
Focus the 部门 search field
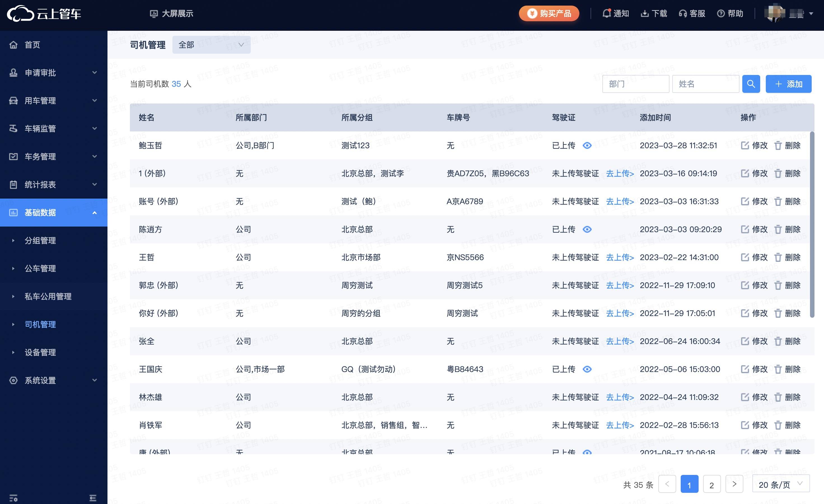pyautogui.click(x=636, y=84)
